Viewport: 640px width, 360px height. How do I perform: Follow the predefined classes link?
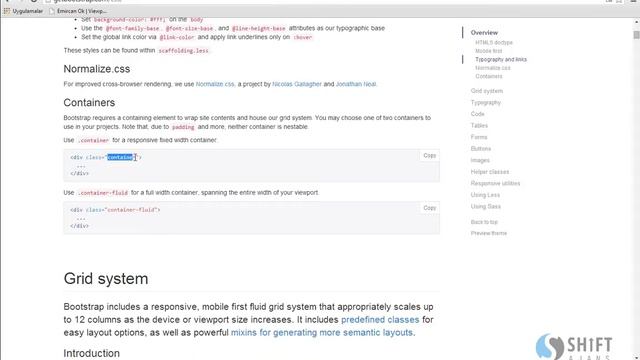pos(380,320)
